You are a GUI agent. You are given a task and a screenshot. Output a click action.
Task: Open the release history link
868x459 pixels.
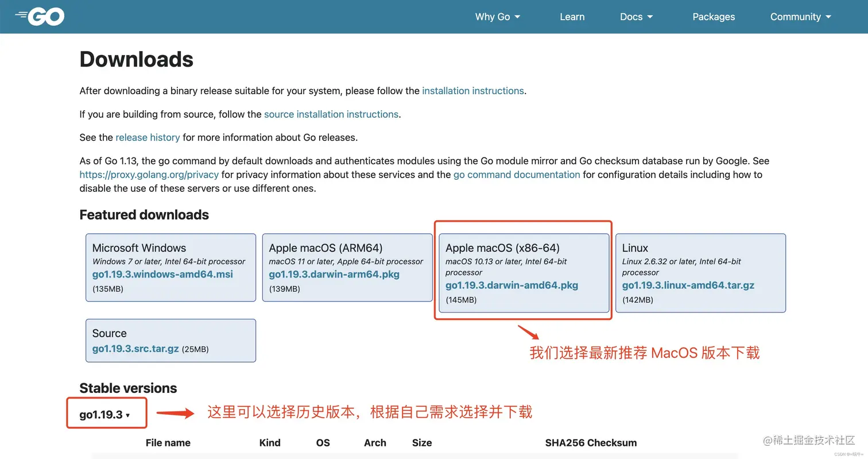148,137
